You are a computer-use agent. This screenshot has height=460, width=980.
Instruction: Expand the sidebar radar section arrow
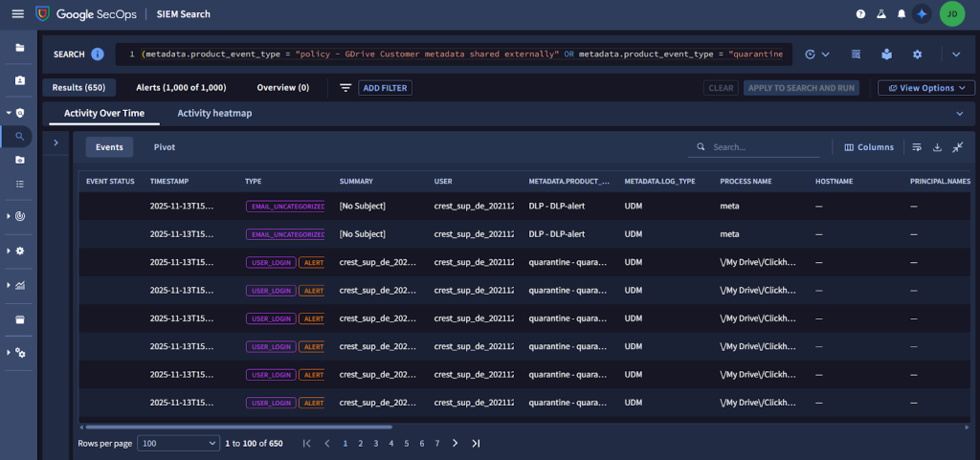click(x=9, y=216)
